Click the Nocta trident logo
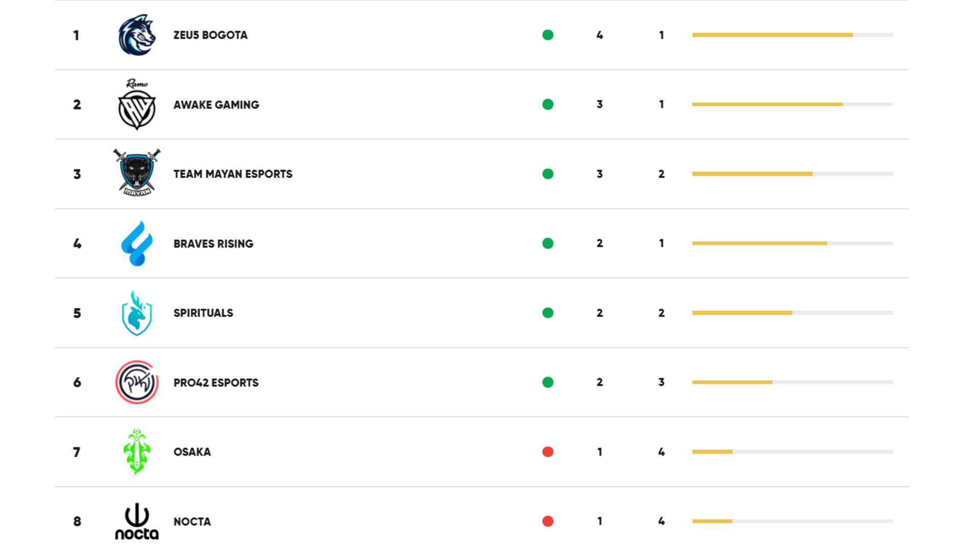This screenshot has width=980, height=551. 137,521
